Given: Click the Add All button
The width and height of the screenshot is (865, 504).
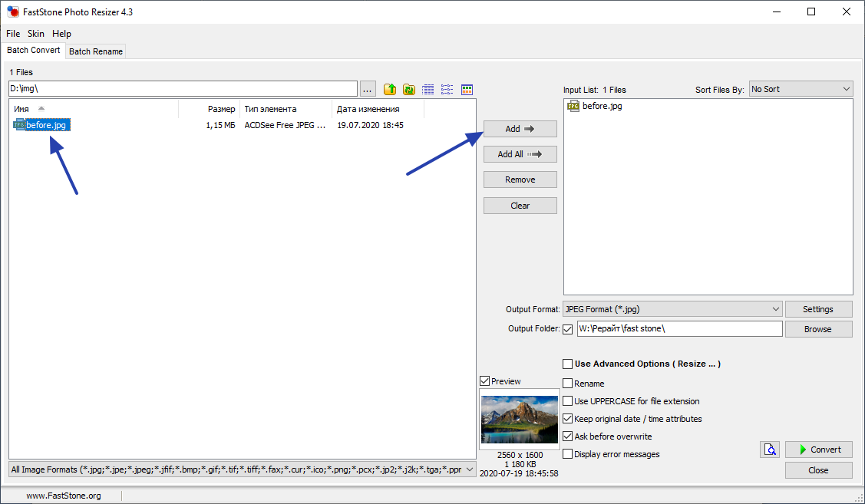Looking at the screenshot, I should tap(520, 154).
